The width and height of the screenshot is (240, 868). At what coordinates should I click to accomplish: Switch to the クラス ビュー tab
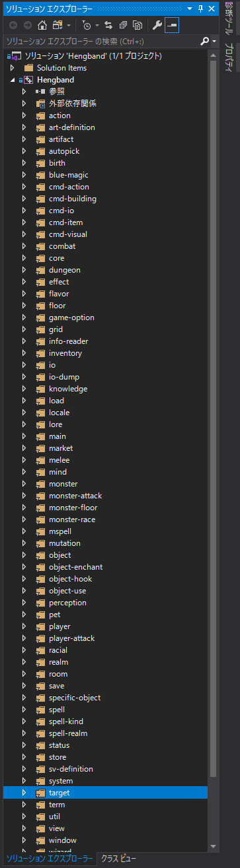pos(118,859)
